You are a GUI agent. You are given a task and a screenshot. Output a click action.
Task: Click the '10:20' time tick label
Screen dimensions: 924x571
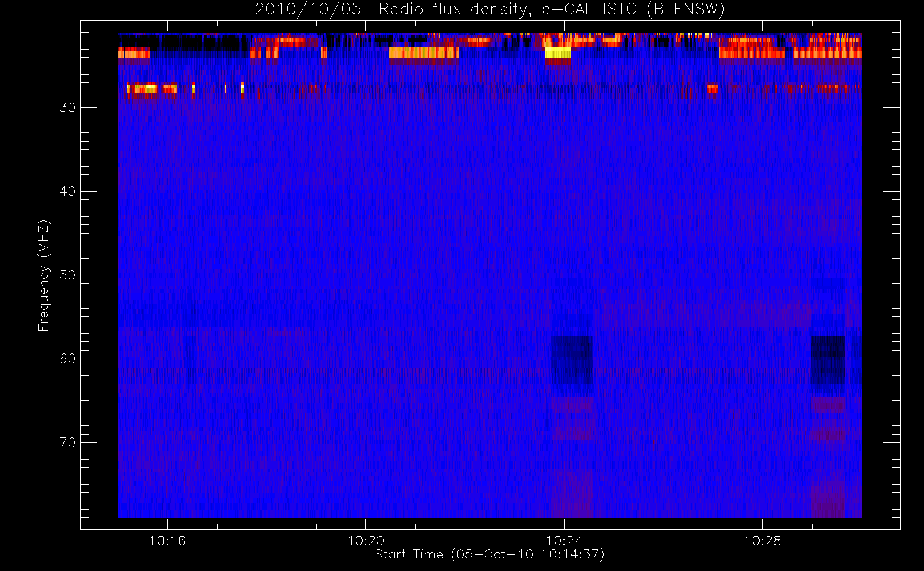[366, 541]
